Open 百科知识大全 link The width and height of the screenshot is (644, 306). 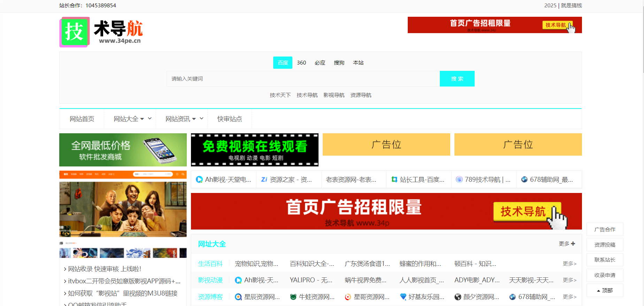[312, 264]
